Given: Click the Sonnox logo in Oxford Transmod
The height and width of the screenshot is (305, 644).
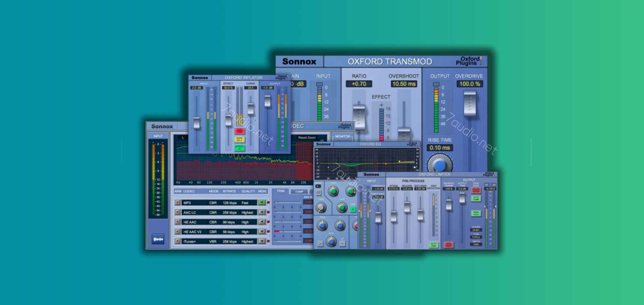Looking at the screenshot, I should [x=299, y=61].
